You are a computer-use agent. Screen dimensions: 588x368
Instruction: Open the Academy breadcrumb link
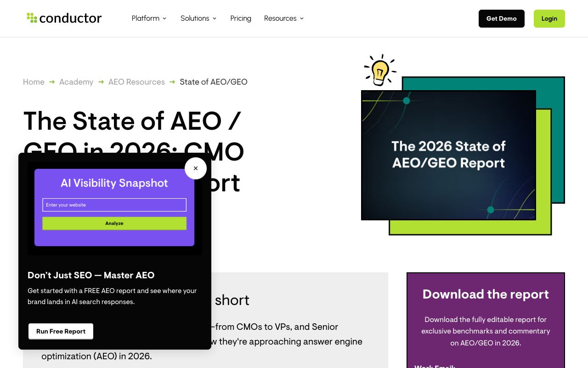(76, 82)
